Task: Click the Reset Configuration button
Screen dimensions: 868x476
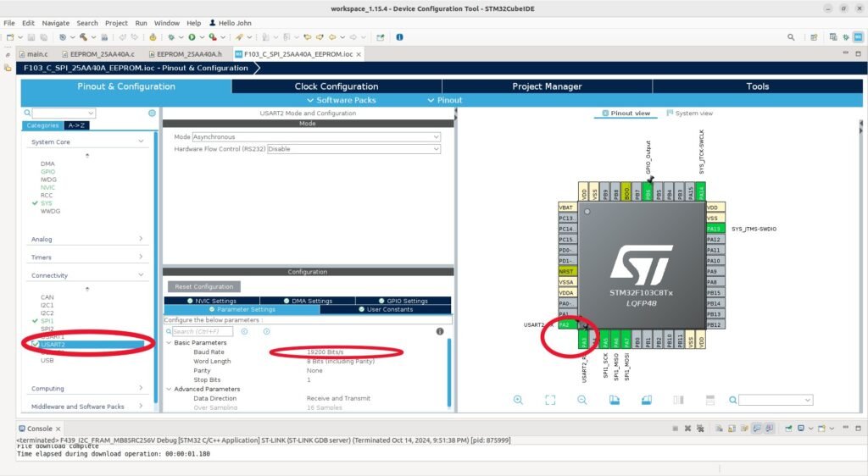Action: (203, 286)
